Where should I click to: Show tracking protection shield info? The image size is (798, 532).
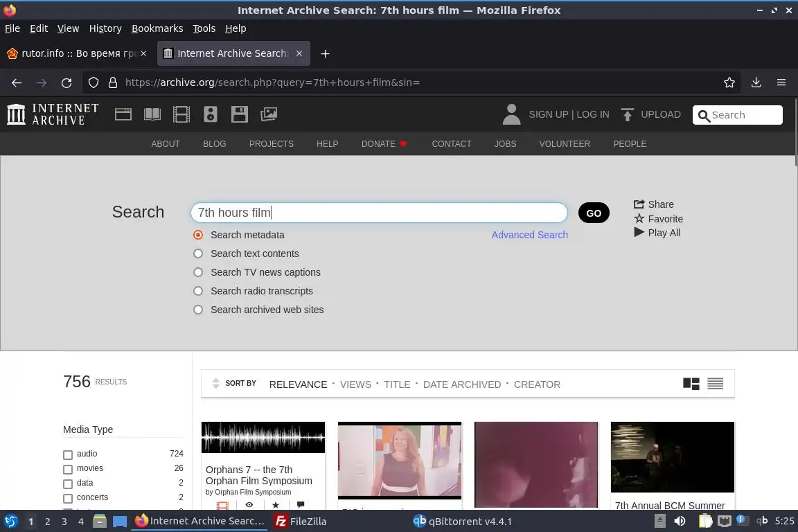coord(93,82)
